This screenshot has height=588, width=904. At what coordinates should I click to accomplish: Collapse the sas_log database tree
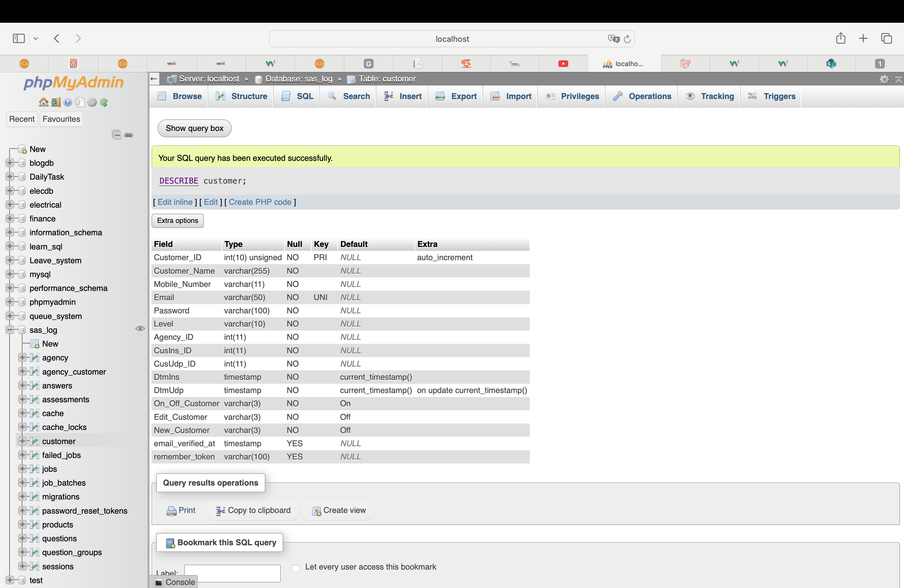tap(10, 330)
